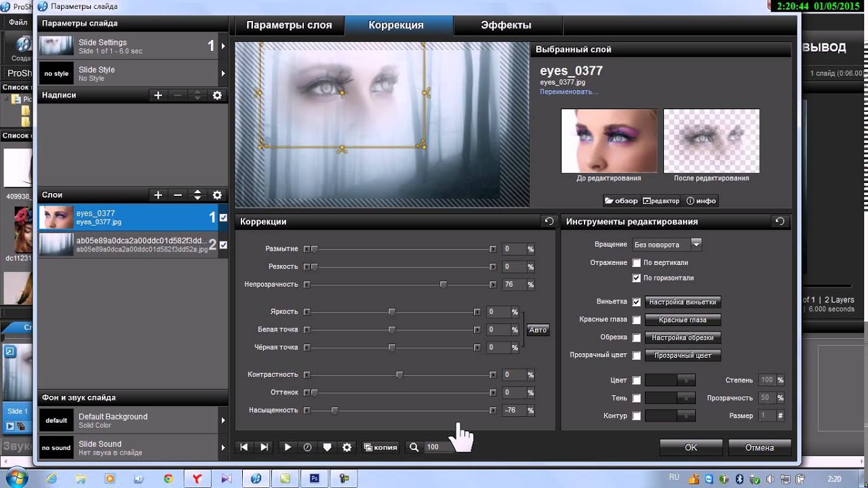
Task: Click Переименовать link
Action: 569,91
